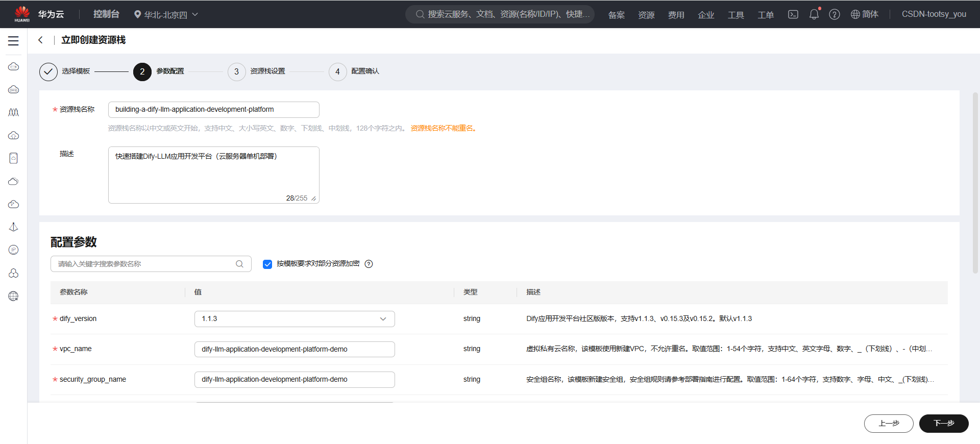Click the 值 column header
Image resolution: width=980 pixels, height=444 pixels.
[x=198, y=292]
